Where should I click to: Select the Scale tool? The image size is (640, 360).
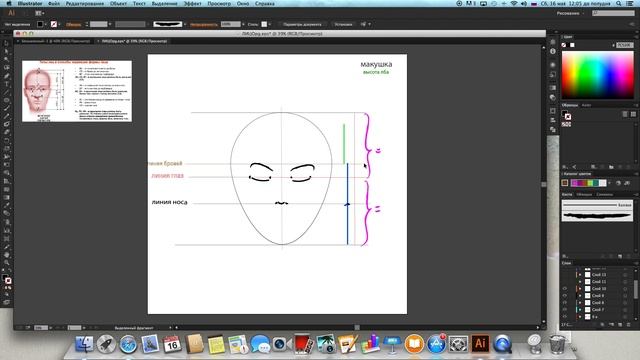click(6, 149)
